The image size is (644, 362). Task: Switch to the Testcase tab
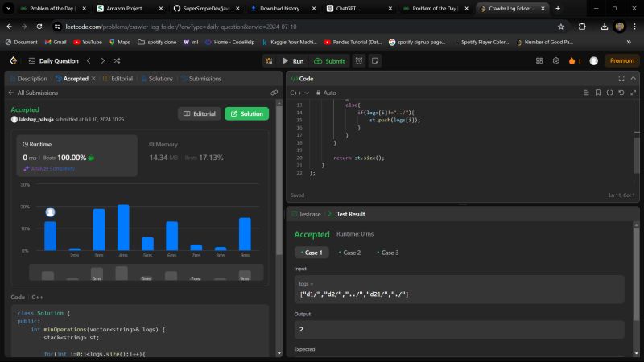point(308,214)
